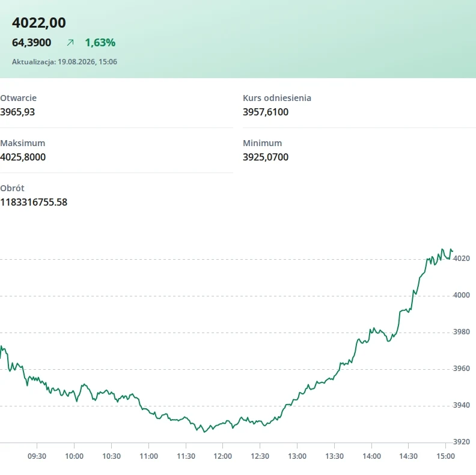Click the 12:00 time axis marker
Image resolution: width=476 pixels, height=475 pixels.
222,456
